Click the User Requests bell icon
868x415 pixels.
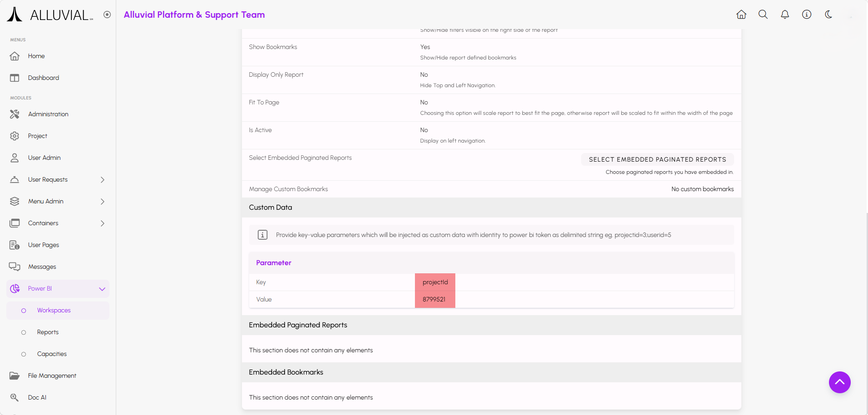point(15,179)
